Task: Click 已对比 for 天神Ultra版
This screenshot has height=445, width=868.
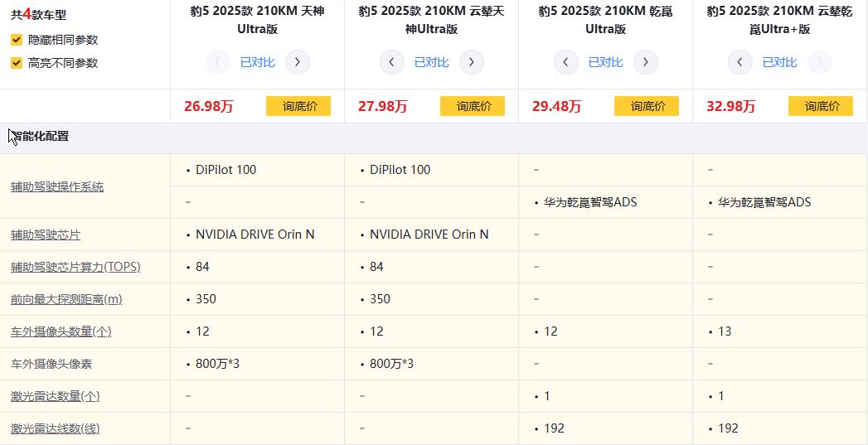Action: tap(257, 62)
